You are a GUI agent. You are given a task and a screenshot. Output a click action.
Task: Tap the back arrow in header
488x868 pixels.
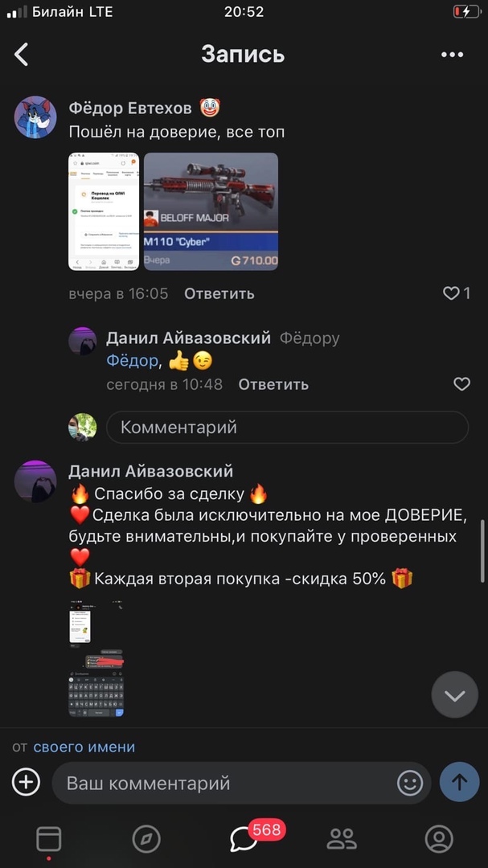pos(21,55)
